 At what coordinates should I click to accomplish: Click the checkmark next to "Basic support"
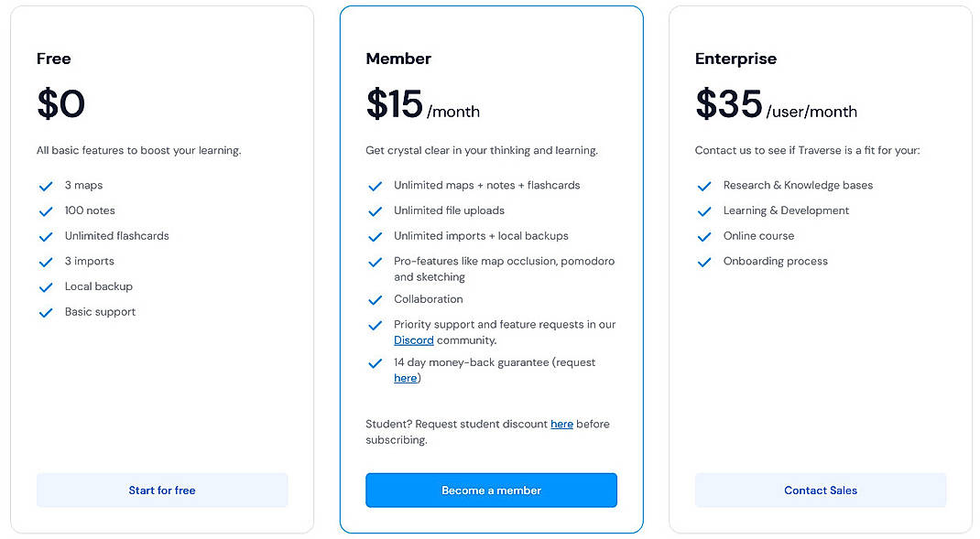tap(46, 312)
